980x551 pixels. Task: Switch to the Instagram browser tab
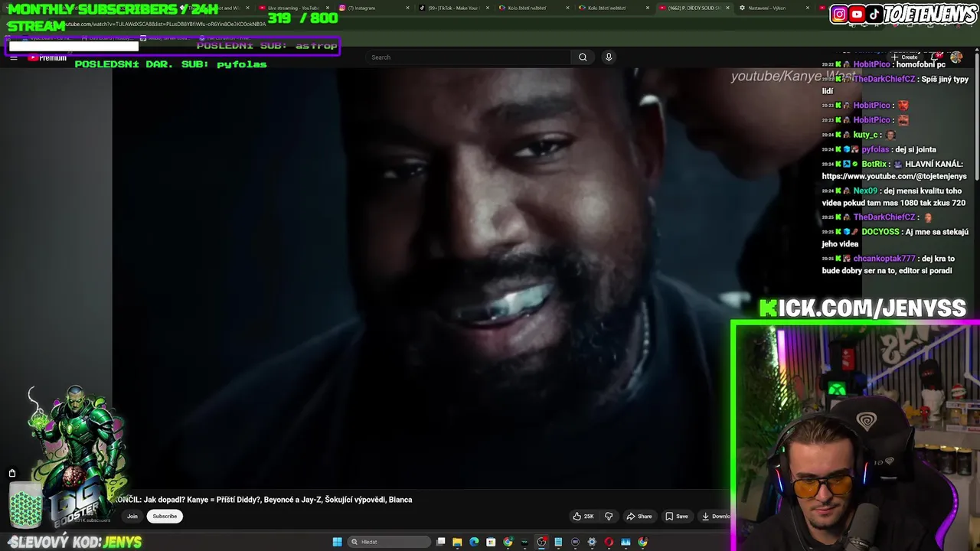point(371,8)
